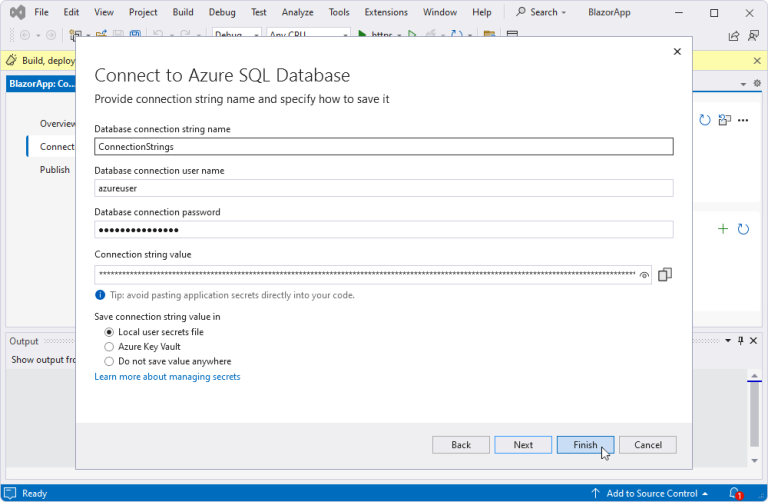
Task: Close the Output panel
Action: coord(753,340)
